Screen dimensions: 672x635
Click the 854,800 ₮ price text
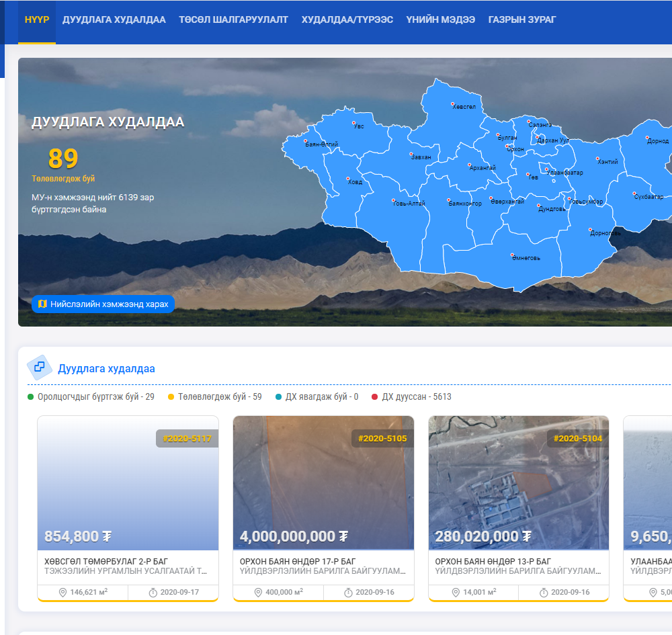pos(78,536)
